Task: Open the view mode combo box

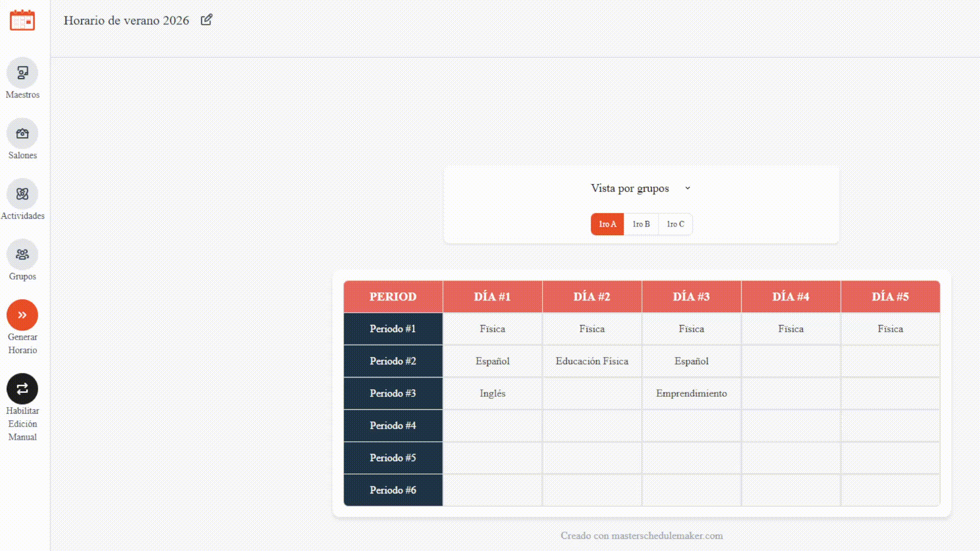Action: tap(641, 188)
